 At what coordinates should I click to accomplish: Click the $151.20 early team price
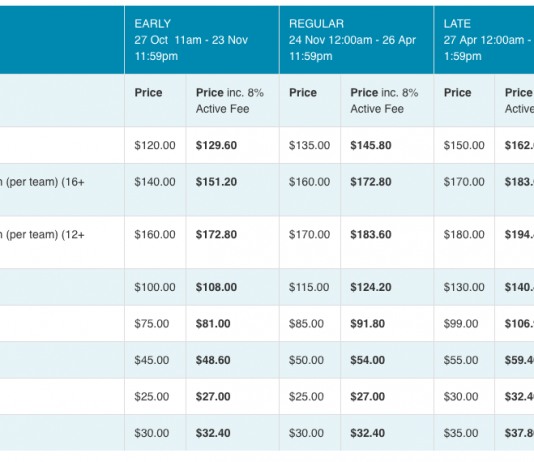coord(216,182)
